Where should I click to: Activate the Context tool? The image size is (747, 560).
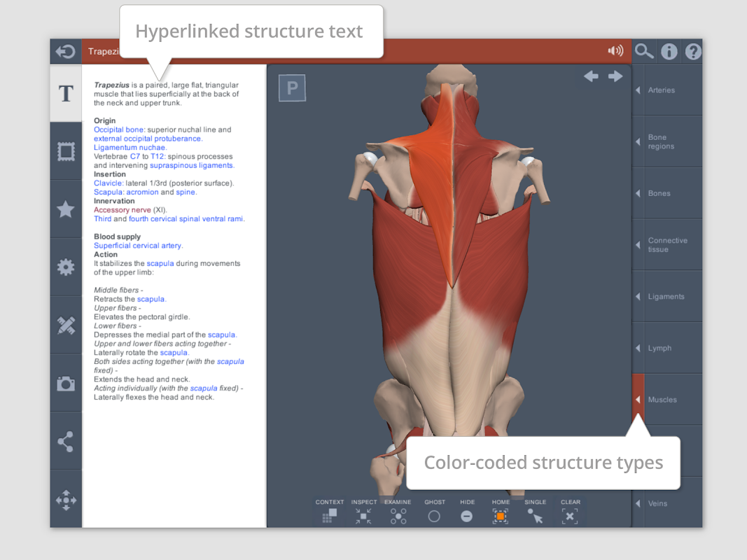click(329, 512)
